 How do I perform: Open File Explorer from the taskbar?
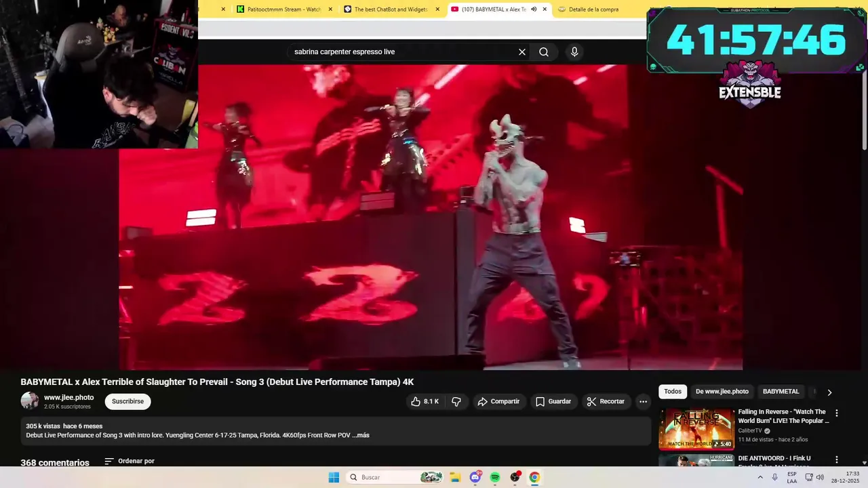click(455, 478)
